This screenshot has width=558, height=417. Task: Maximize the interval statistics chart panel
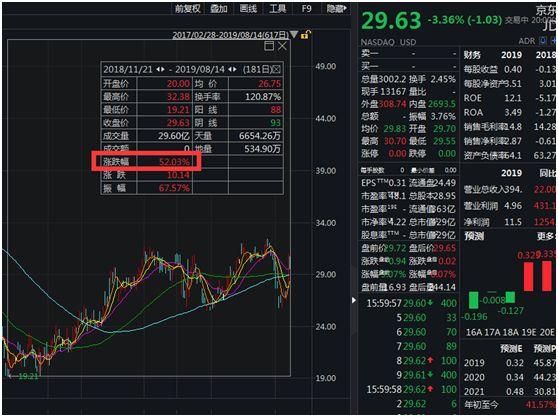[269, 46]
